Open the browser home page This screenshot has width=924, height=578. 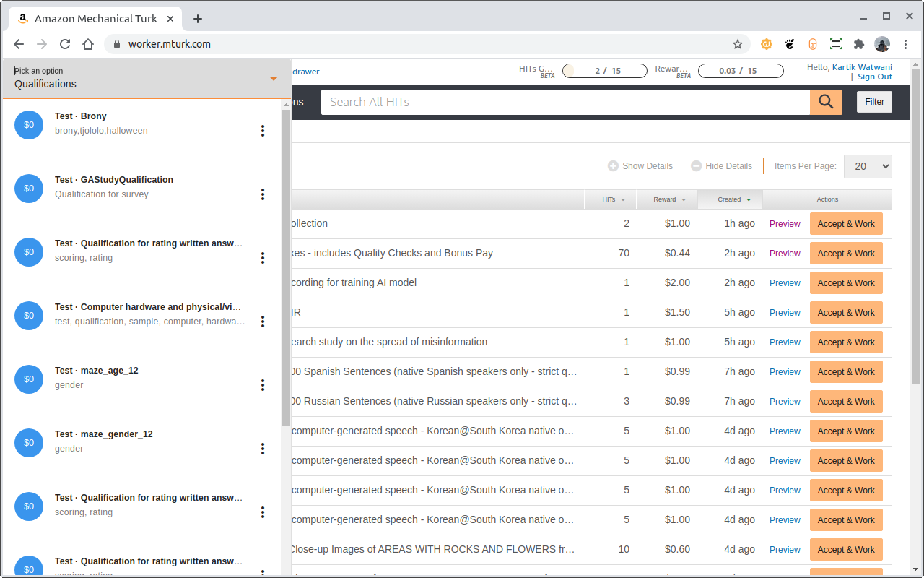click(x=88, y=44)
